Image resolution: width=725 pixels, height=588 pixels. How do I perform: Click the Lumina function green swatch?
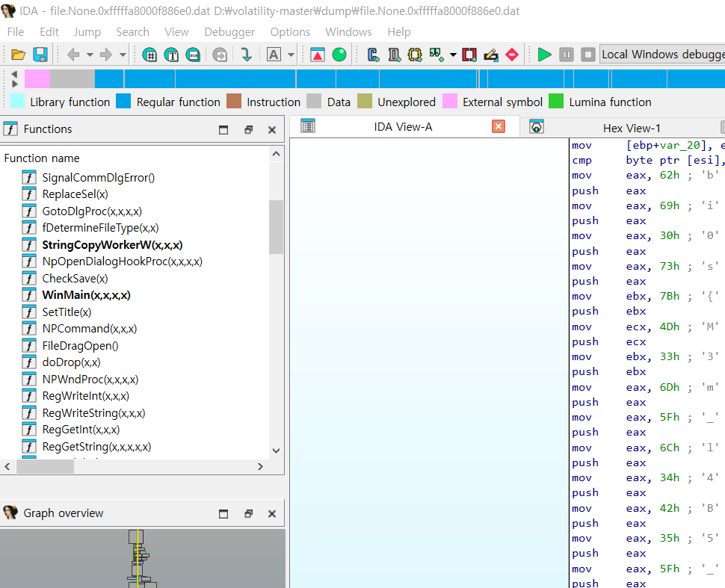pyautogui.click(x=556, y=101)
